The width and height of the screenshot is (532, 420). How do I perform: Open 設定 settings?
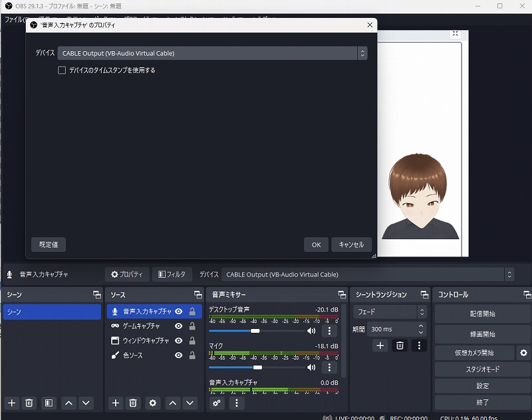point(483,386)
